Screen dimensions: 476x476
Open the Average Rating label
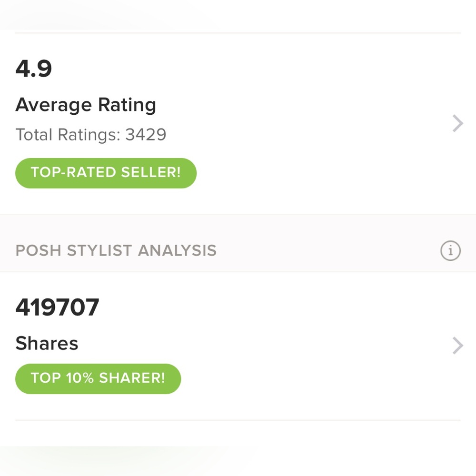tap(86, 105)
